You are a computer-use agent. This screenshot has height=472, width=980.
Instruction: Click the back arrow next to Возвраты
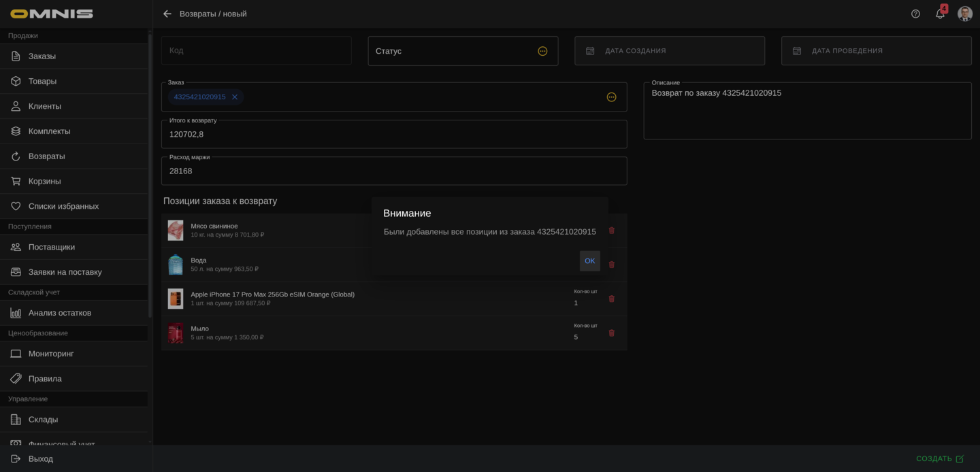167,14
